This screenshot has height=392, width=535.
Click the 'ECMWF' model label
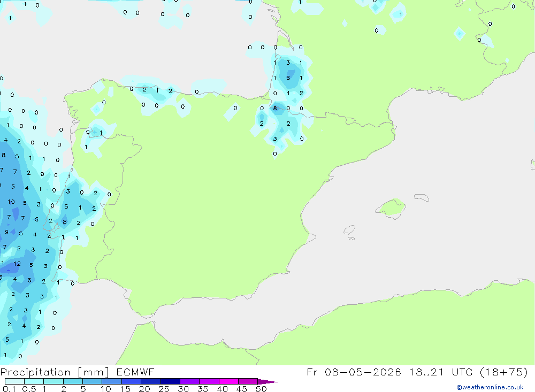(135, 372)
